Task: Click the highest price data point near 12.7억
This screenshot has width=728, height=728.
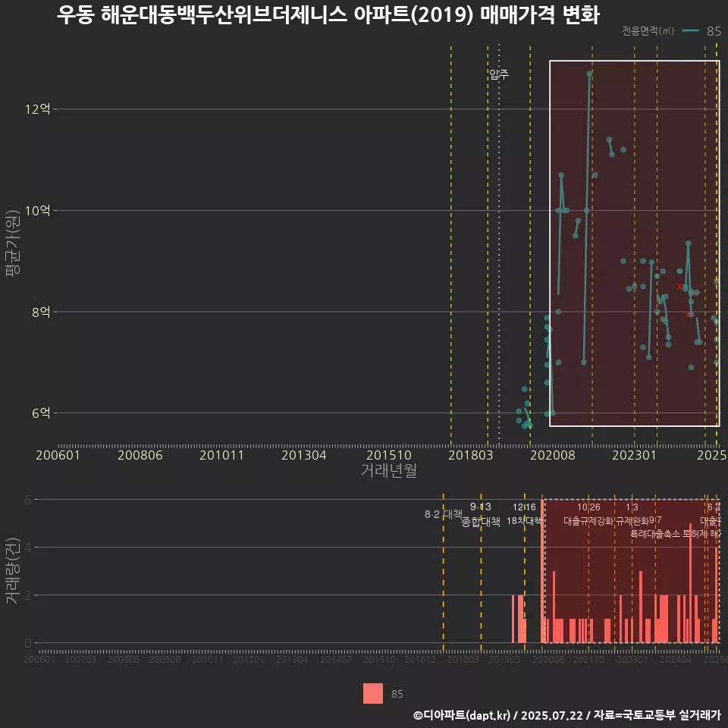Action: tap(589, 74)
